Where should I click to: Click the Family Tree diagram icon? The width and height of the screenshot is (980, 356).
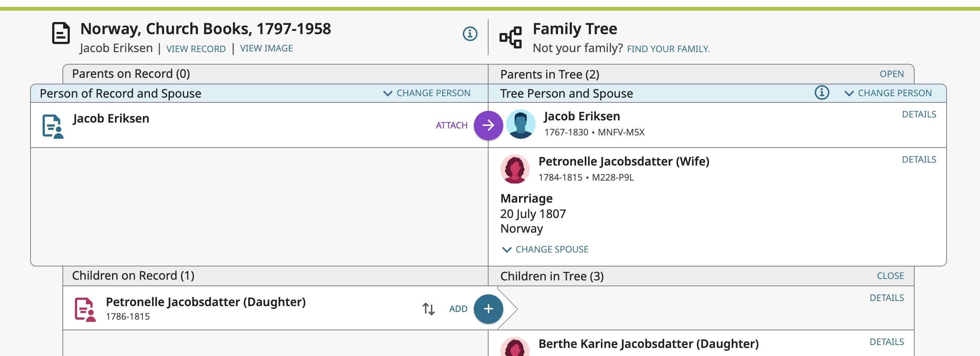(x=511, y=37)
